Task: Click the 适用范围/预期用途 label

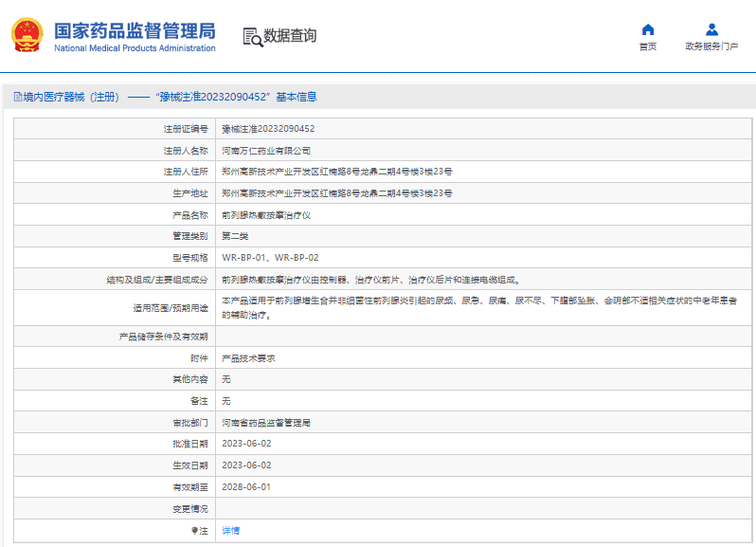Action: pos(171,308)
